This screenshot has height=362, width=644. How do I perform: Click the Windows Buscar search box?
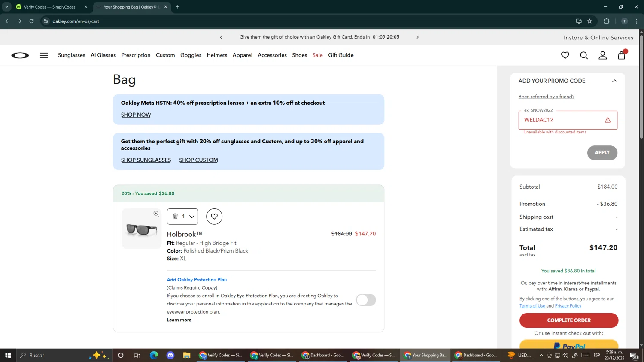click(64, 355)
